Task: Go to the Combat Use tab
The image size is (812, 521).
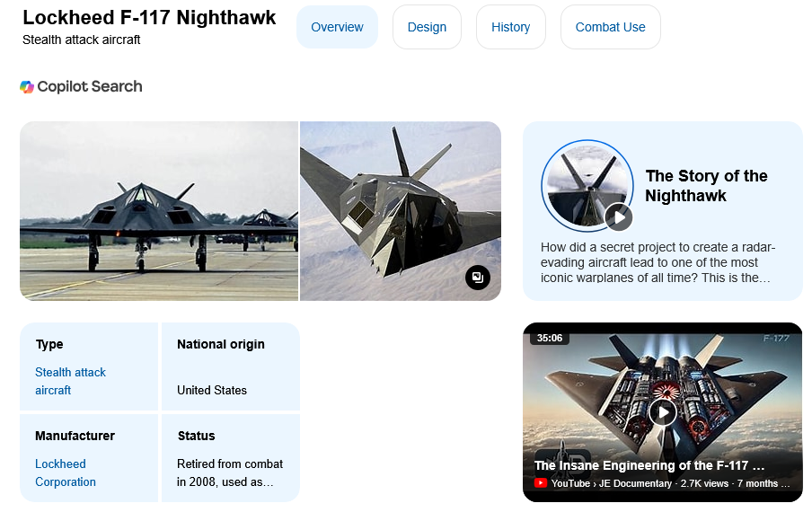Action: [610, 27]
